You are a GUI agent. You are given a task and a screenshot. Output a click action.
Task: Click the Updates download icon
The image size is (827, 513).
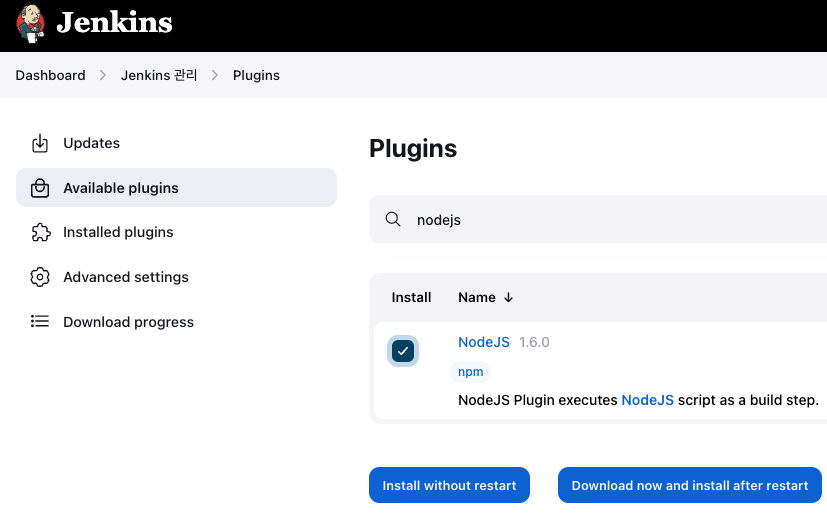(x=40, y=143)
